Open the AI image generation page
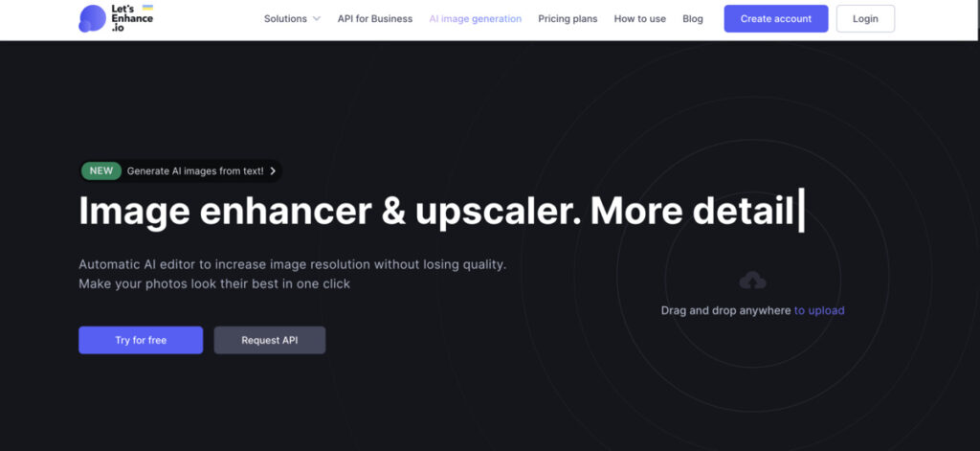Image resolution: width=980 pixels, height=451 pixels. pos(475,19)
